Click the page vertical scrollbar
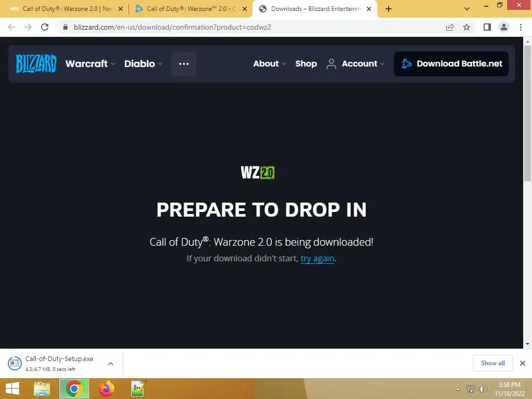This screenshot has width=532, height=399. pos(527,114)
